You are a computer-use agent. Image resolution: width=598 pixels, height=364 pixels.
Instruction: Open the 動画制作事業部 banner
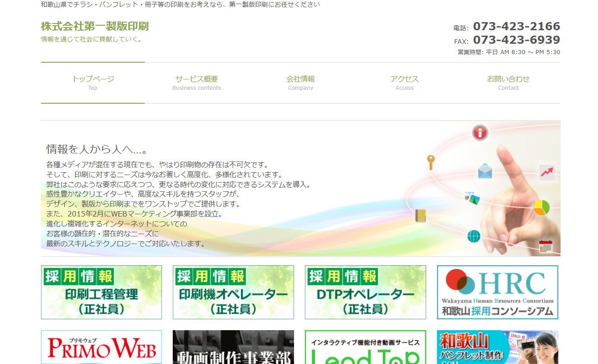[x=233, y=347]
